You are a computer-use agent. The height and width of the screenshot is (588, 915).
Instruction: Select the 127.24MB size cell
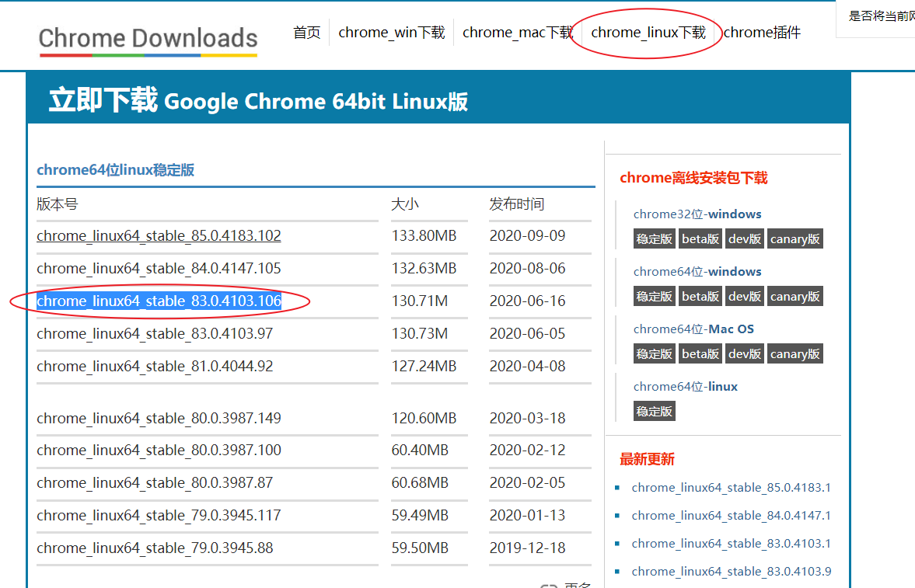point(424,367)
